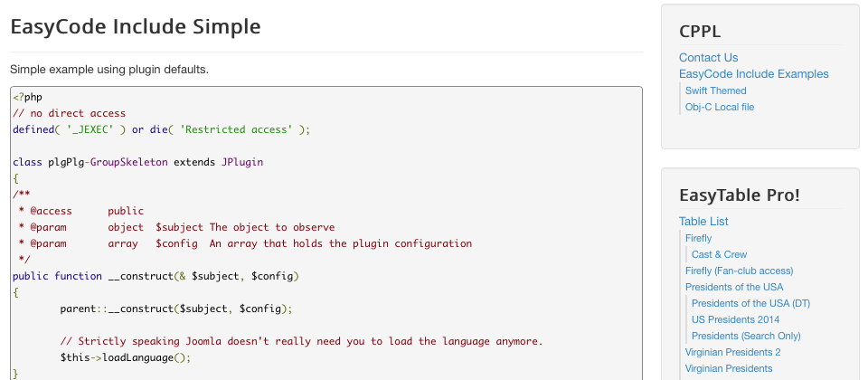868x380 pixels.
Task: Click the EasyTable Pro! module heading
Action: pos(739,195)
